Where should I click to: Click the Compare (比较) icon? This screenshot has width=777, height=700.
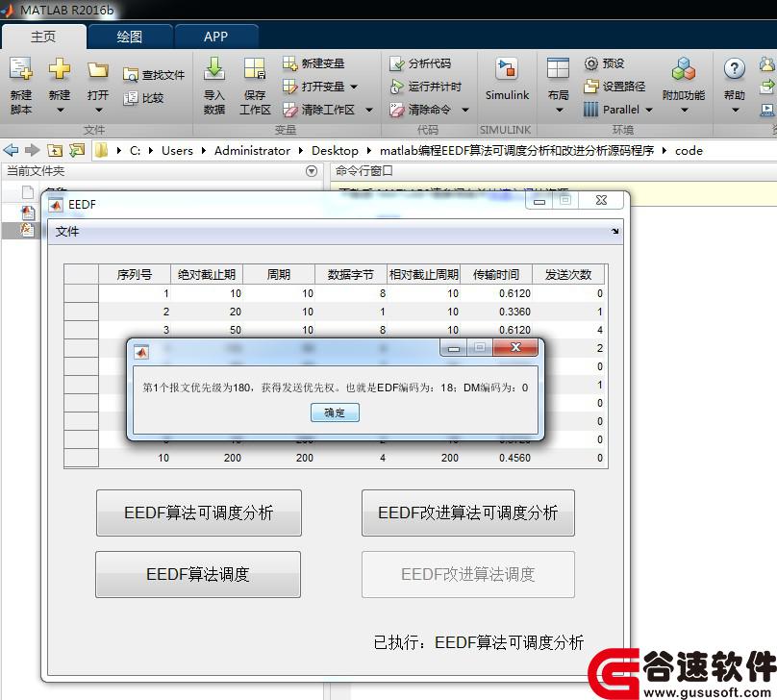click(x=131, y=98)
